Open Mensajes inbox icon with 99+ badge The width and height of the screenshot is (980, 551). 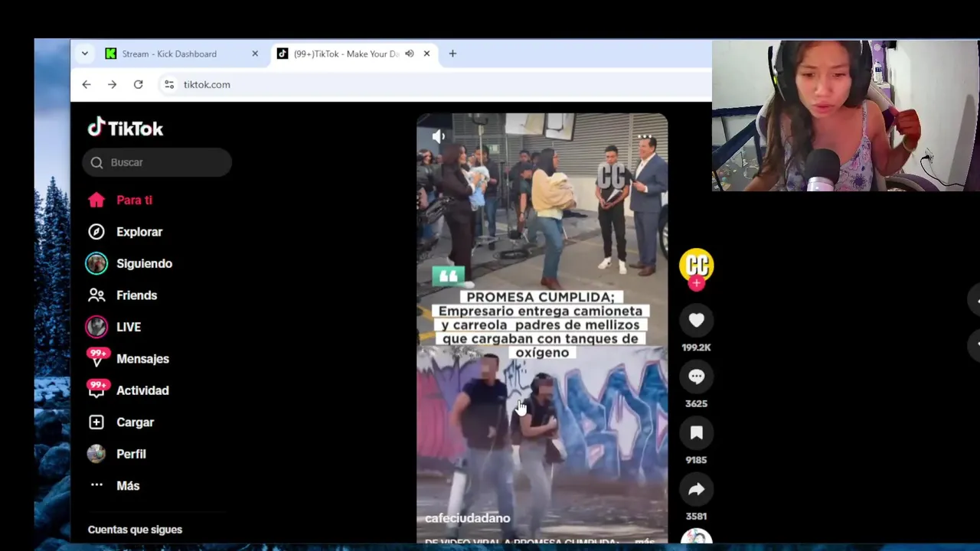coord(97,357)
